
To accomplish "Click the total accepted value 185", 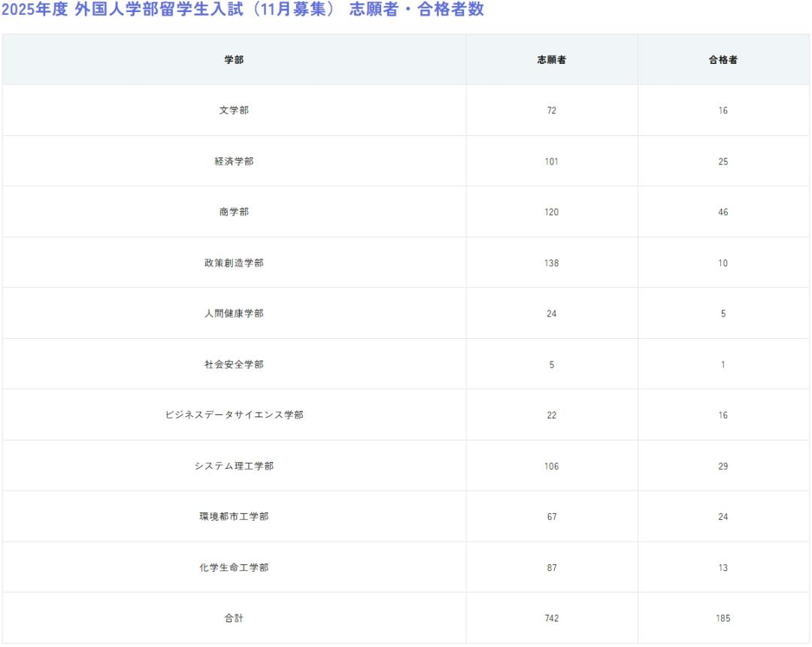I will click(x=723, y=618).
